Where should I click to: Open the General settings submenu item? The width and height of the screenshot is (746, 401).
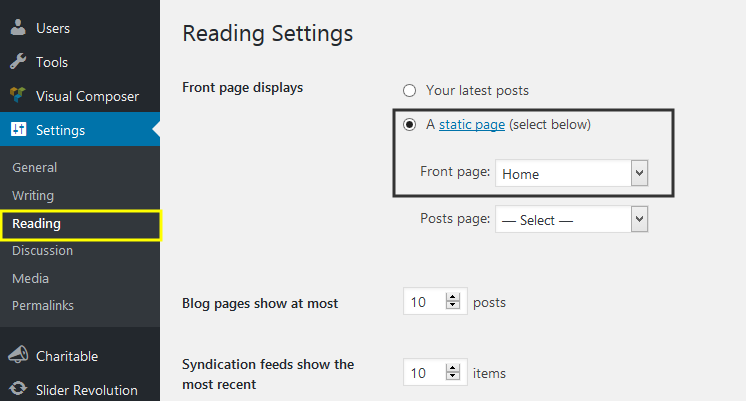[34, 167]
